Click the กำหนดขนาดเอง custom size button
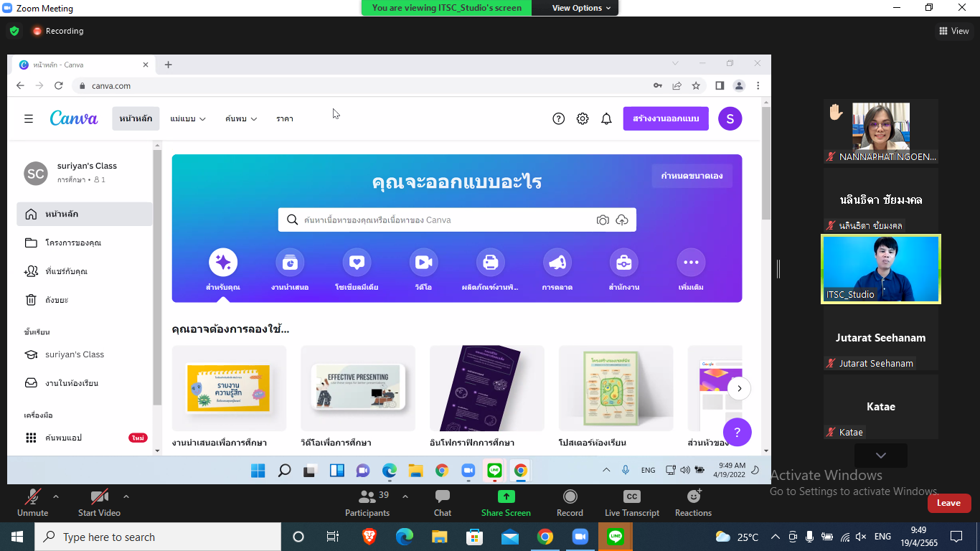This screenshot has height=551, width=980. click(692, 176)
